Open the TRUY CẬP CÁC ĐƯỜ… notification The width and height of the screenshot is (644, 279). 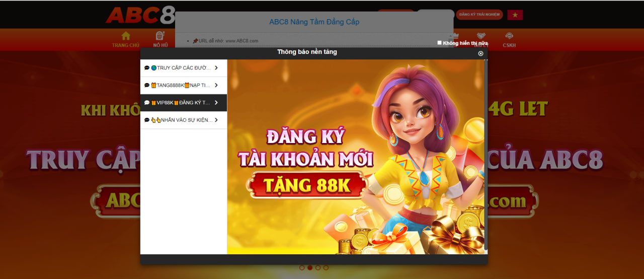tap(184, 68)
